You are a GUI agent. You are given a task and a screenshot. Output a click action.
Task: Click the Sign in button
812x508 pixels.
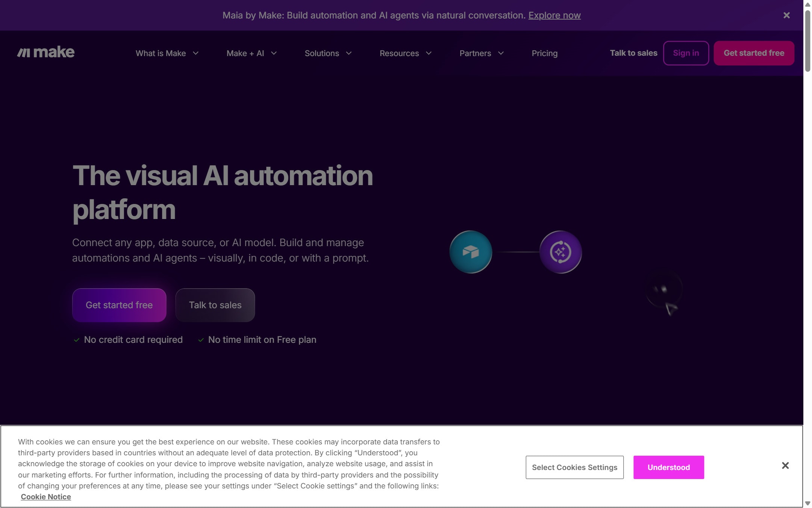click(x=686, y=53)
